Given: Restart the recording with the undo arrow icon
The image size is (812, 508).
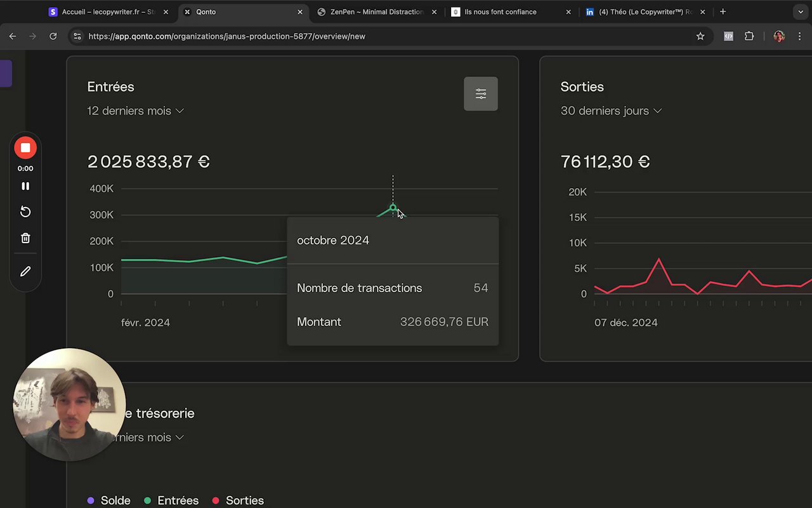Looking at the screenshot, I should coord(25,212).
